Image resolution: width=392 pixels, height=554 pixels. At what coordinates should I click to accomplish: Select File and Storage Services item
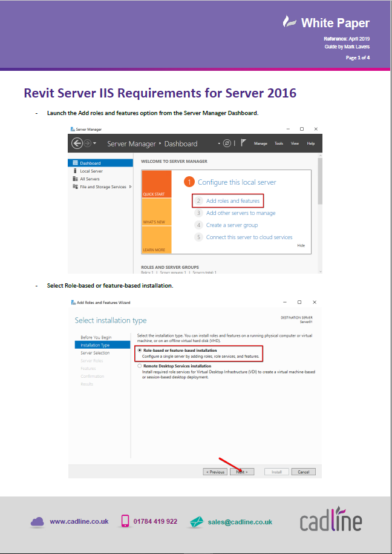[103, 187]
